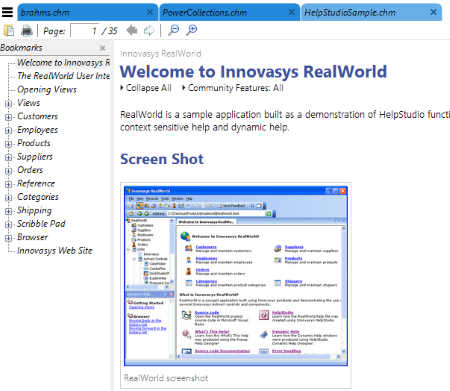
Task: Select the Reference bookmark label
Action: (36, 183)
